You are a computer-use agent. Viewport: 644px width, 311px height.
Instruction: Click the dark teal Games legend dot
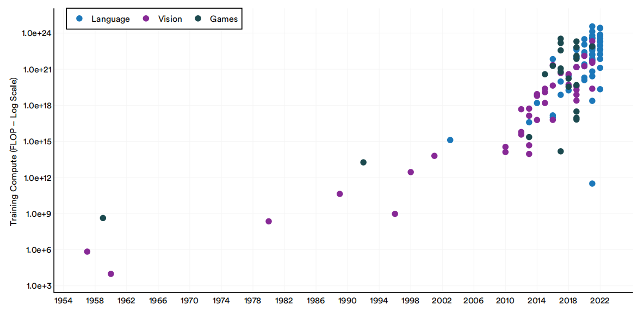[x=199, y=19]
